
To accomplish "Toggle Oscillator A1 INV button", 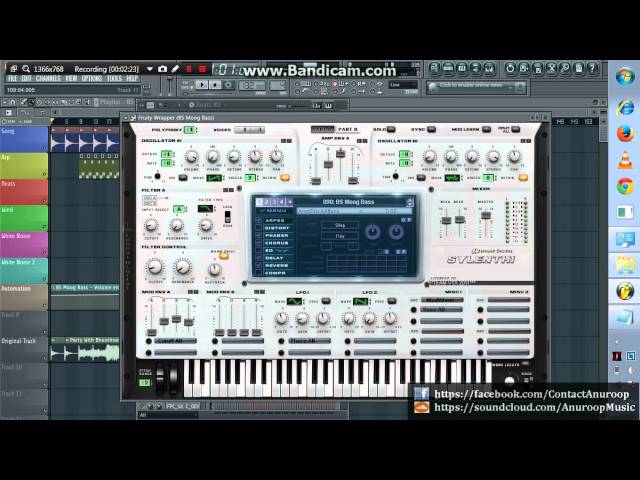I will click(x=183, y=178).
